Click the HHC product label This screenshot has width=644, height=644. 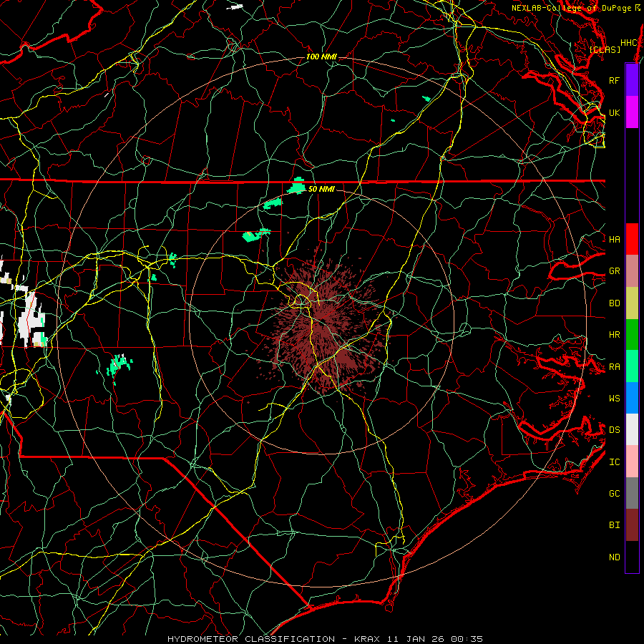629,43
